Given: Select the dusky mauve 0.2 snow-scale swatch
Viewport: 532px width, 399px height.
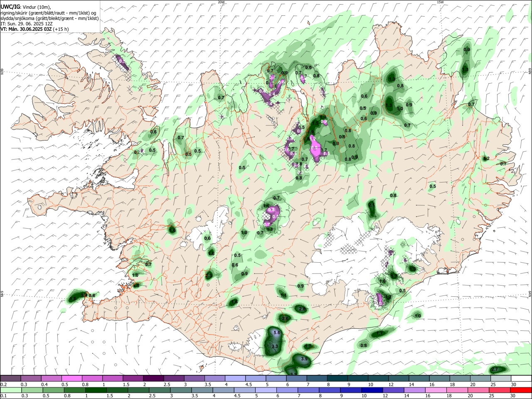Looking at the screenshot, I should (10, 379).
